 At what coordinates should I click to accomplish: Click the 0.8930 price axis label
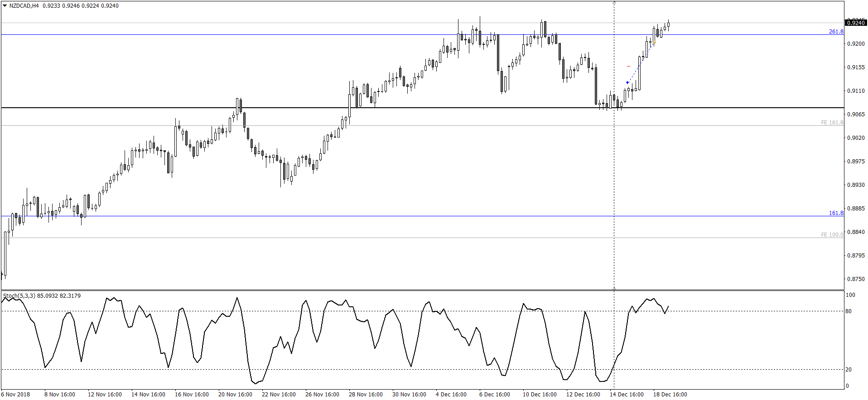(x=856, y=185)
